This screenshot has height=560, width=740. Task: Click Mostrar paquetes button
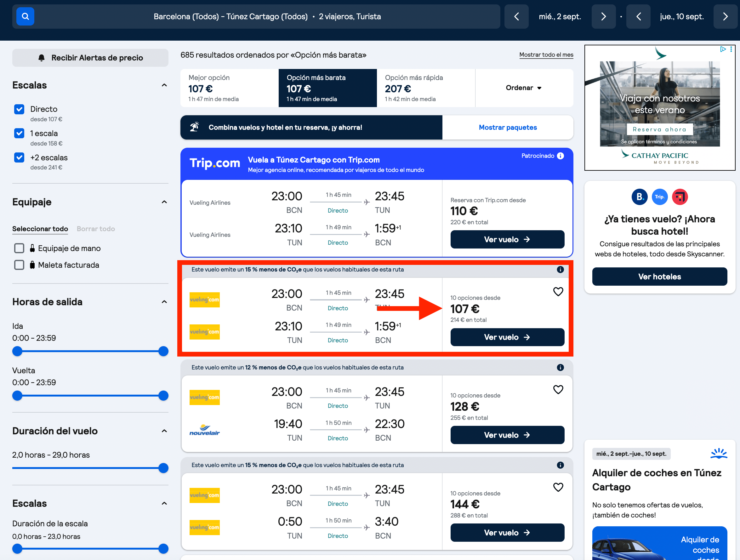coord(508,128)
